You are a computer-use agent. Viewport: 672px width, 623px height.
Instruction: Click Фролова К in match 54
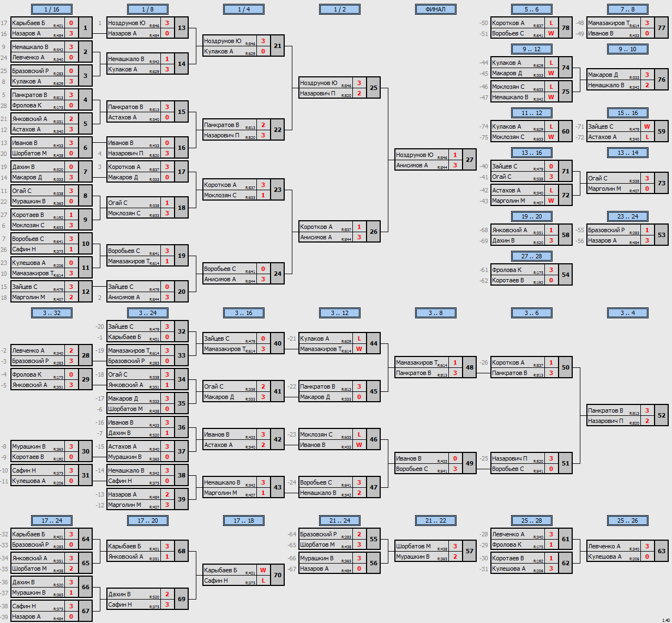(507, 270)
